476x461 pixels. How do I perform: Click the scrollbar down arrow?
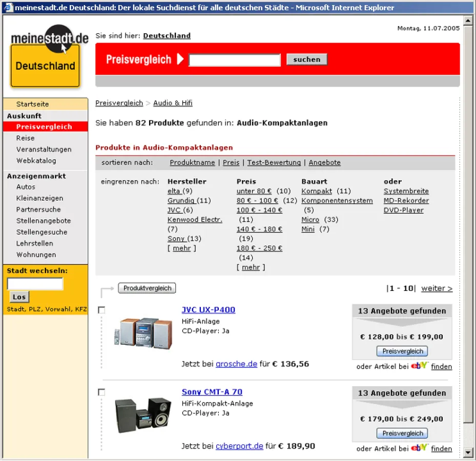(468, 452)
